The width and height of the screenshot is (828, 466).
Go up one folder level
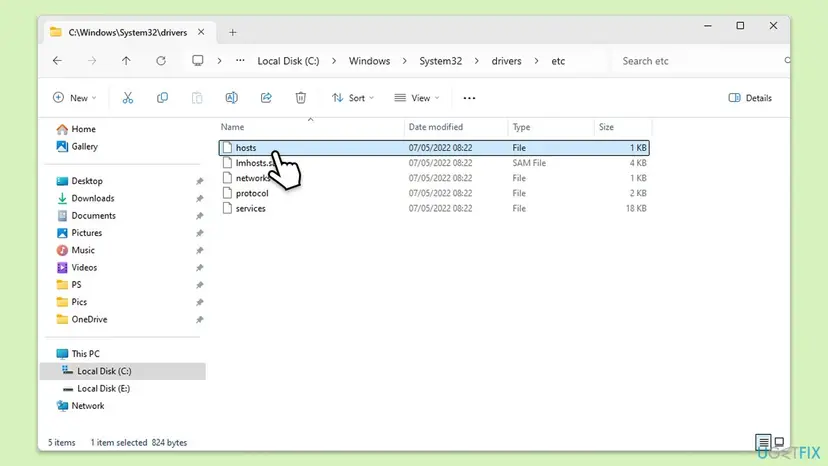pos(126,61)
